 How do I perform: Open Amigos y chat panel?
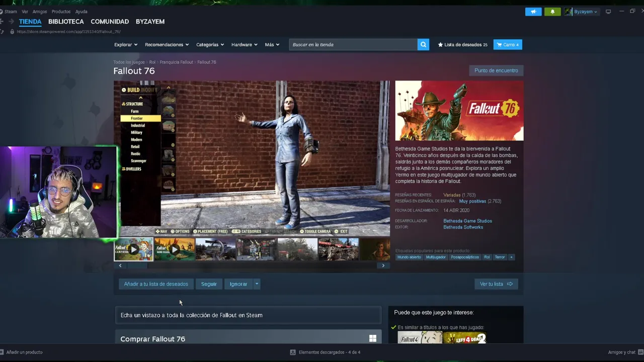coord(625,352)
